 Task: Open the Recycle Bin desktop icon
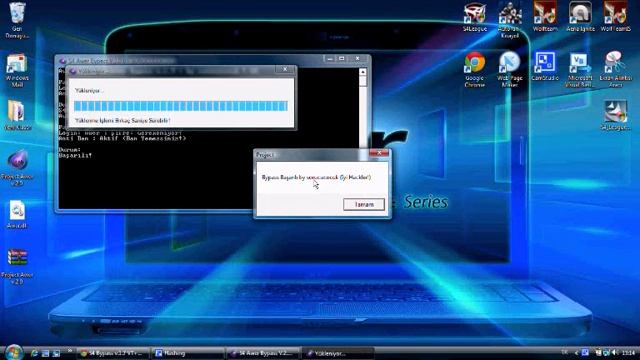coord(17,20)
